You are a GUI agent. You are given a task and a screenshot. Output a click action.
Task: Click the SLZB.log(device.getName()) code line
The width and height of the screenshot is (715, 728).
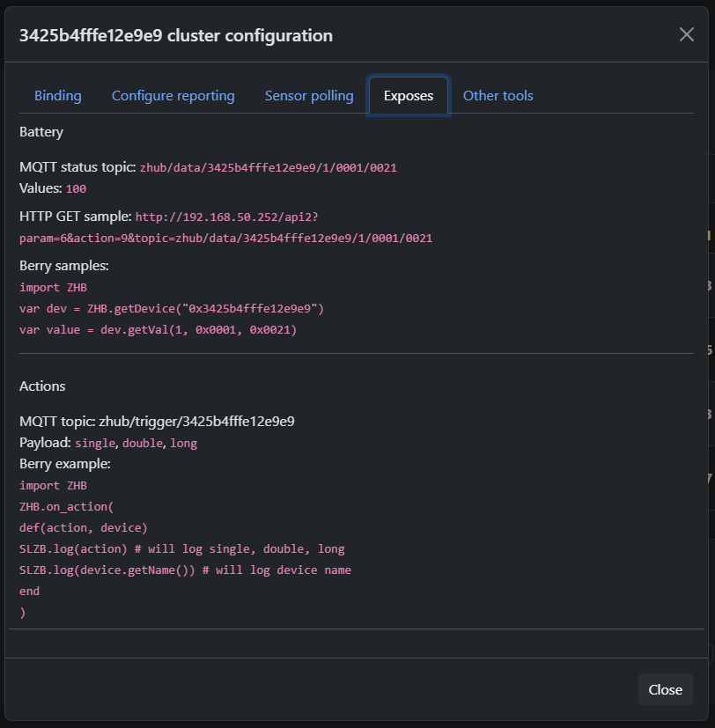pos(185,570)
